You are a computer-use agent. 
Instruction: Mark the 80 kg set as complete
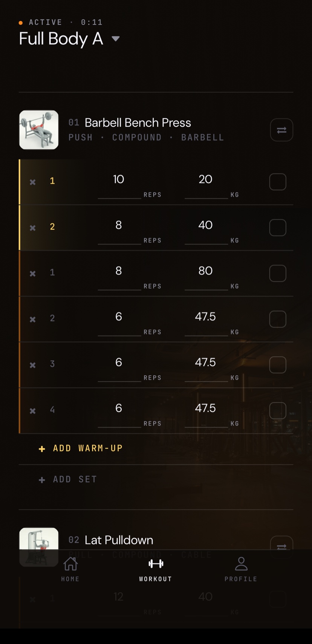click(x=278, y=274)
